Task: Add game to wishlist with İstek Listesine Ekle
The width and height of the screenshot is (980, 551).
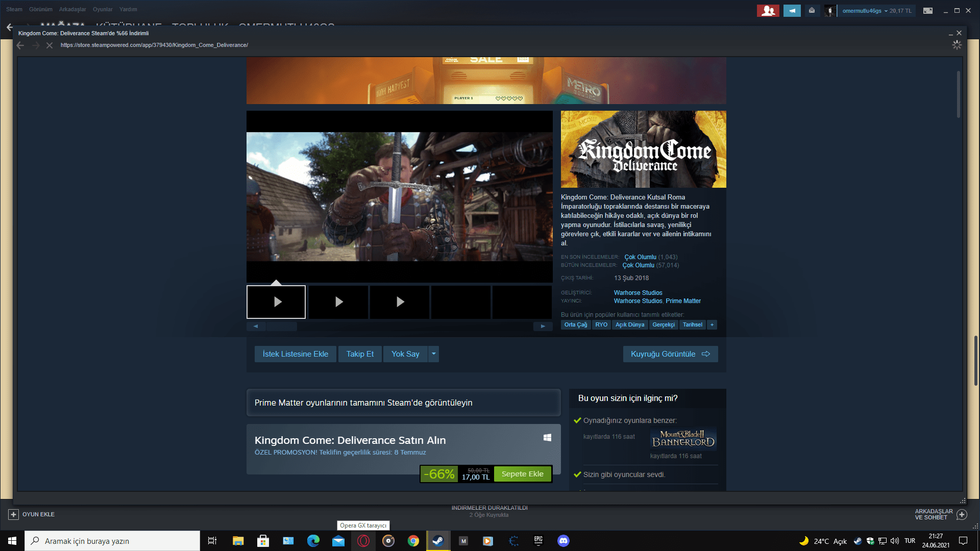Action: tap(296, 354)
